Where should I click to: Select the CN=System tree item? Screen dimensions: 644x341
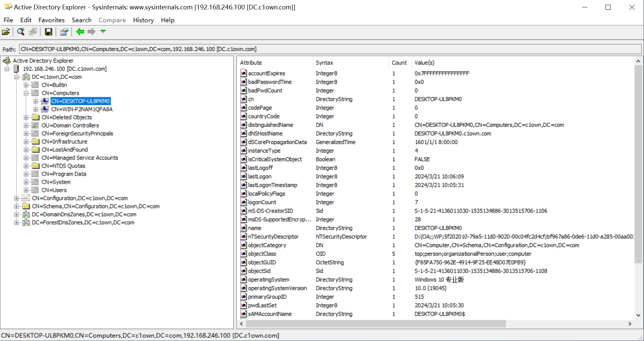tap(56, 182)
